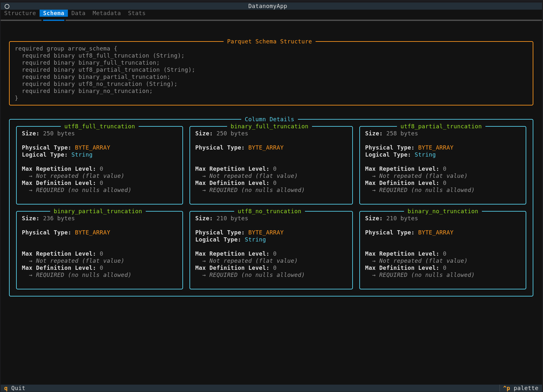
Task: Click the String logical type in utf8_no_truncation
Action: (x=255, y=240)
